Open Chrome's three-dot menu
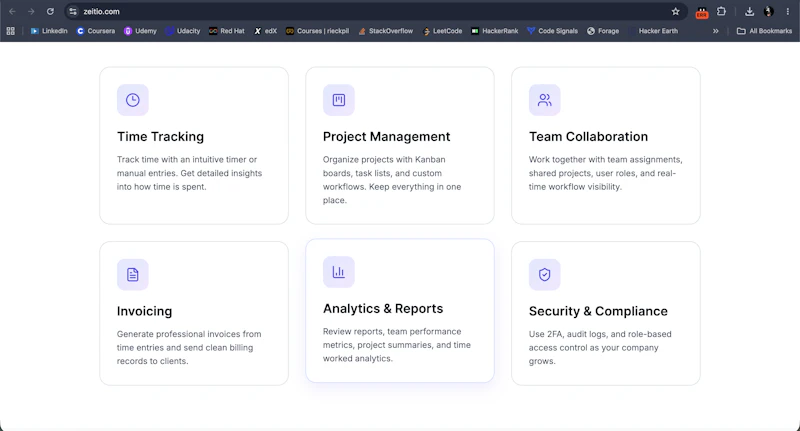This screenshot has width=800, height=431. click(x=788, y=11)
